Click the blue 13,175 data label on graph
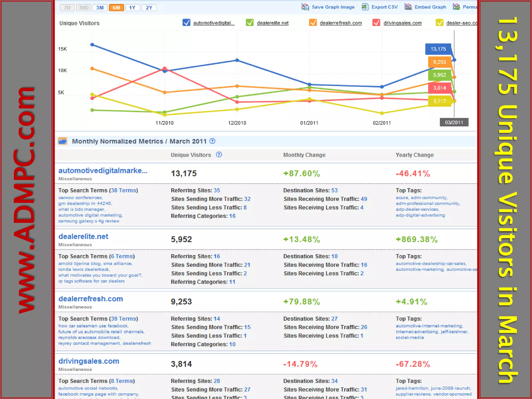The height and width of the screenshot is (399, 532). pos(438,49)
